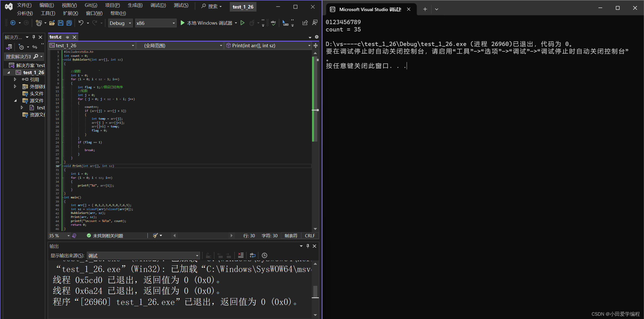Viewport: 644px width, 319px height.
Task: Open new tab in the console window
Action: [425, 9]
